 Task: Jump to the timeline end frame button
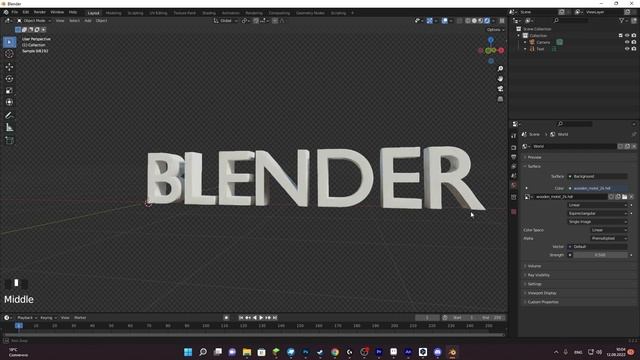tap(275, 318)
